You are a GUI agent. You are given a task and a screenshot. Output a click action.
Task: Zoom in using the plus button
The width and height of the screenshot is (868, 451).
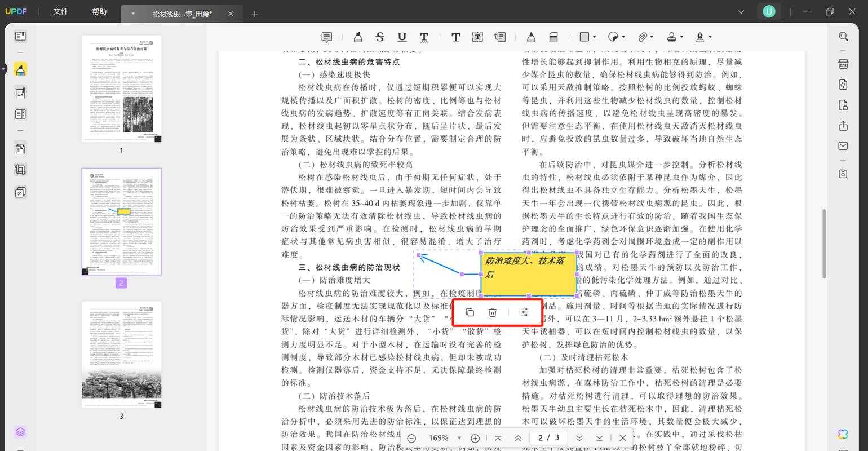[475, 437]
